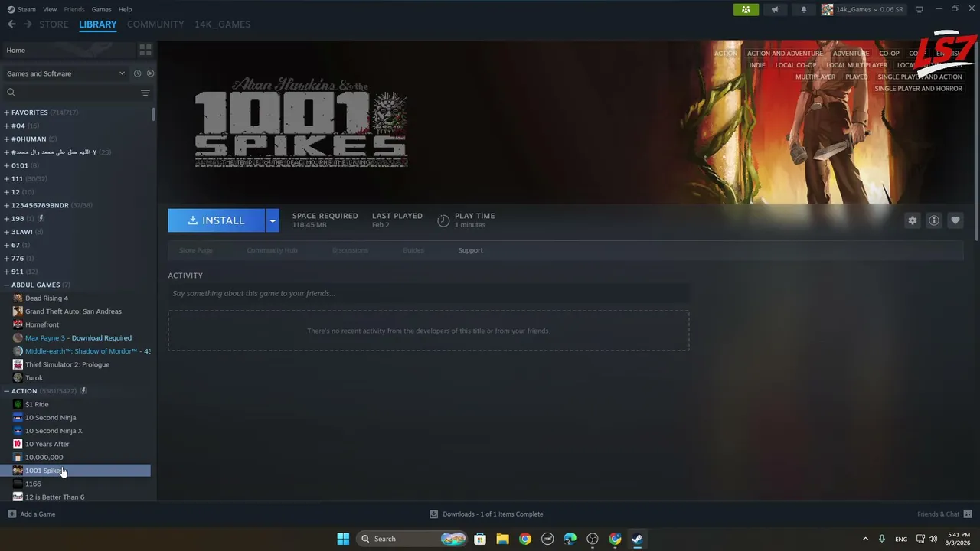Open the Community Hub link
The height and width of the screenshot is (551, 980).
pos(273,250)
